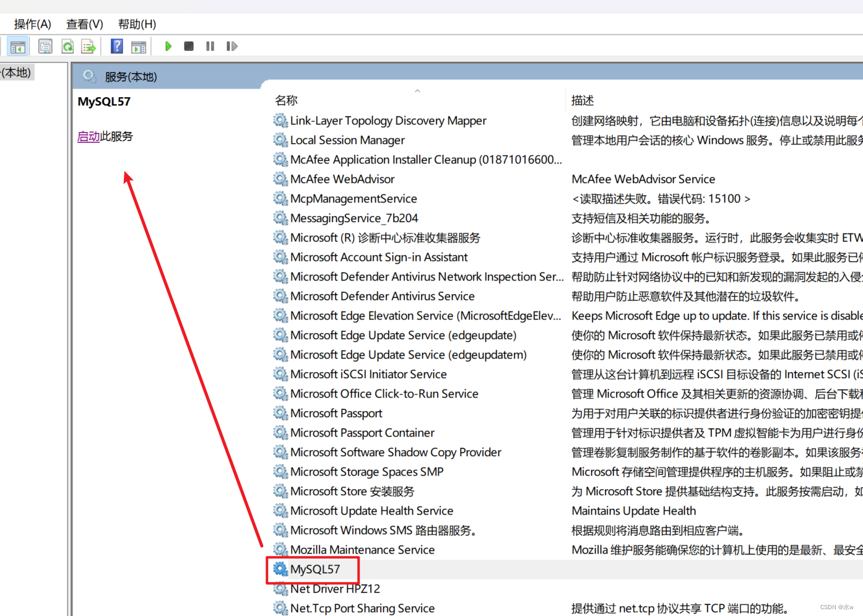This screenshot has height=616, width=863.
Task: Click the Refresh toolbar icon
Action: click(x=67, y=46)
